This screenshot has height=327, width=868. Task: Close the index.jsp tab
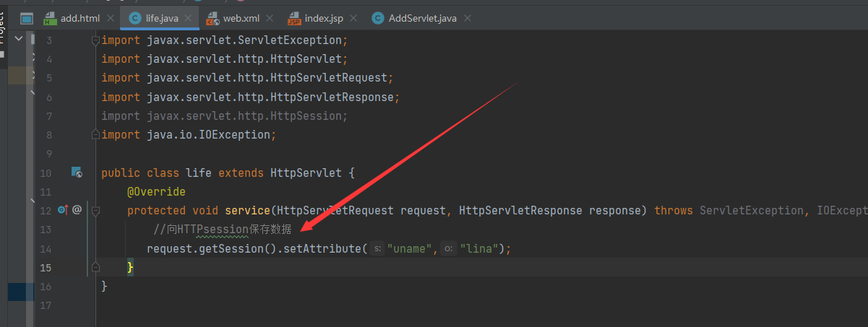click(x=353, y=18)
